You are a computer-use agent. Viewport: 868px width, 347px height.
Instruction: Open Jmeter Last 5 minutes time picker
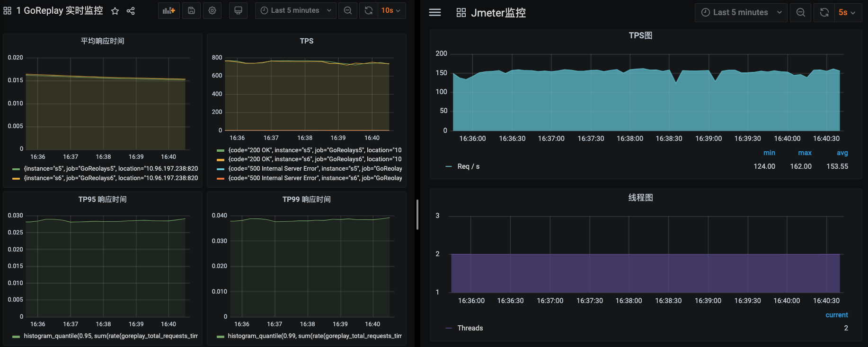tap(741, 12)
